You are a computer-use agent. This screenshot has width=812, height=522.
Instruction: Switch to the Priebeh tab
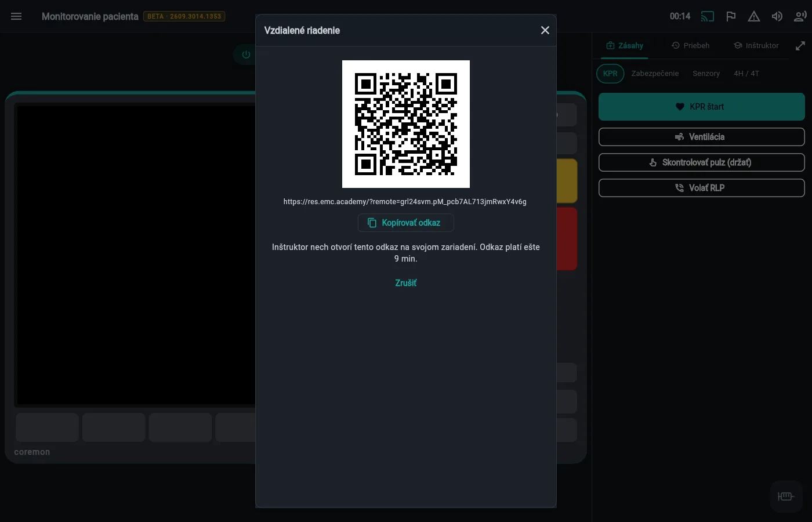(x=690, y=46)
